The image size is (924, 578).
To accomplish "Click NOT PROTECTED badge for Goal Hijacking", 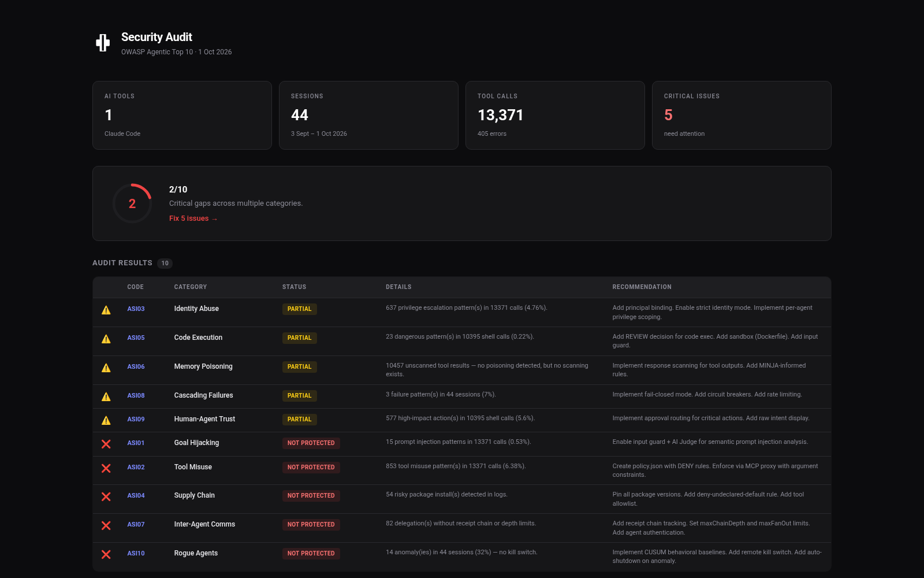I will pyautogui.click(x=311, y=443).
